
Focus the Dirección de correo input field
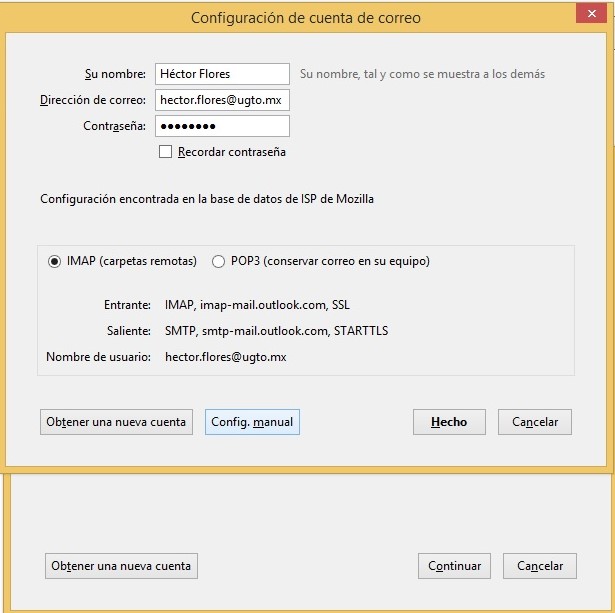221,100
